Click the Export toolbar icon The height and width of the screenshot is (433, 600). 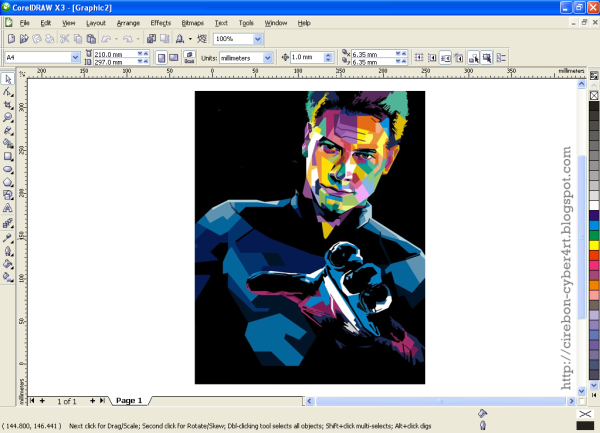coord(165,39)
